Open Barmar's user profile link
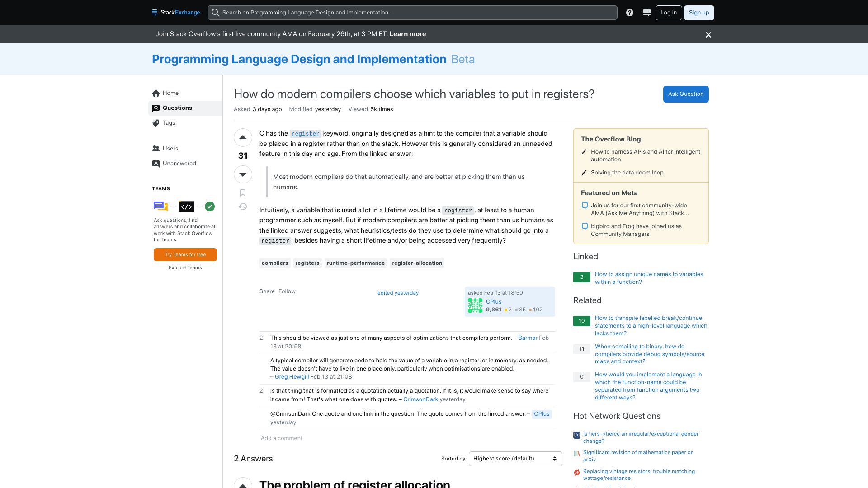 tap(528, 338)
